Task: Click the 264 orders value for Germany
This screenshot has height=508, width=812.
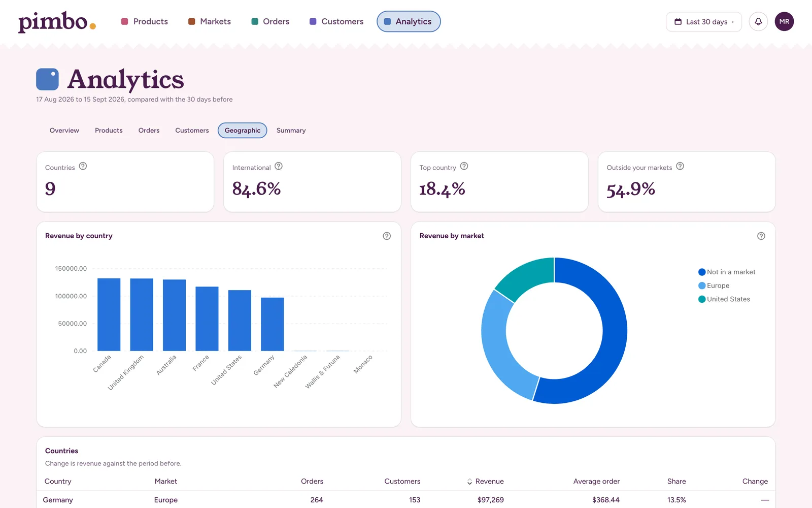Action: tap(317, 500)
